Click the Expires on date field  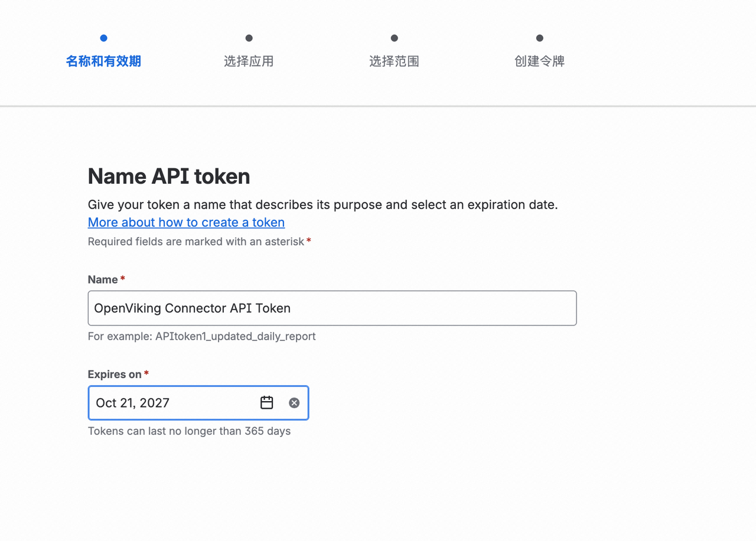click(198, 403)
